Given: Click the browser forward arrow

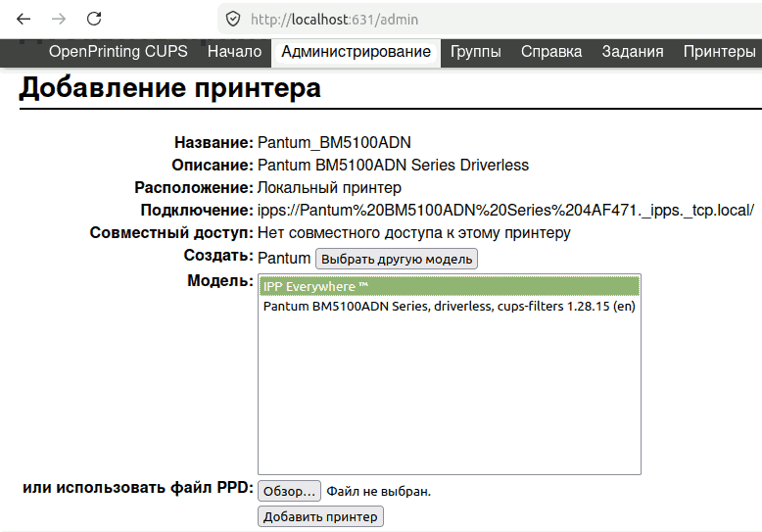Looking at the screenshot, I should [x=59, y=19].
